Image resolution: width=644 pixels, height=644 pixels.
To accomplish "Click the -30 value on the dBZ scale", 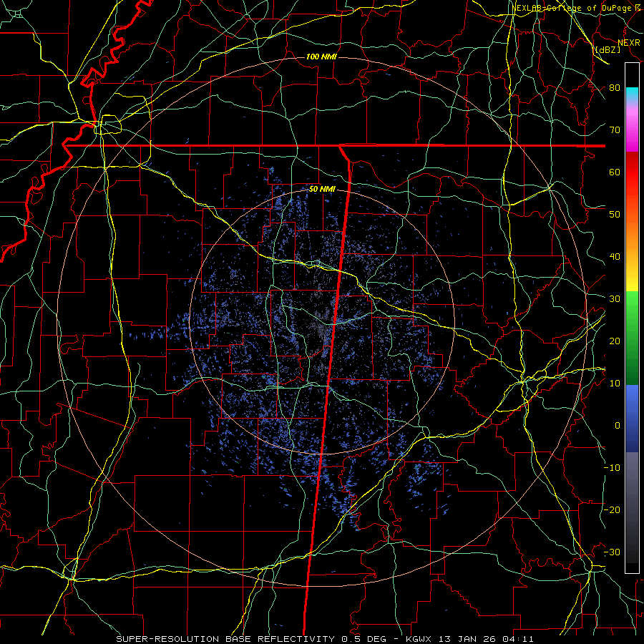I will 612,553.
